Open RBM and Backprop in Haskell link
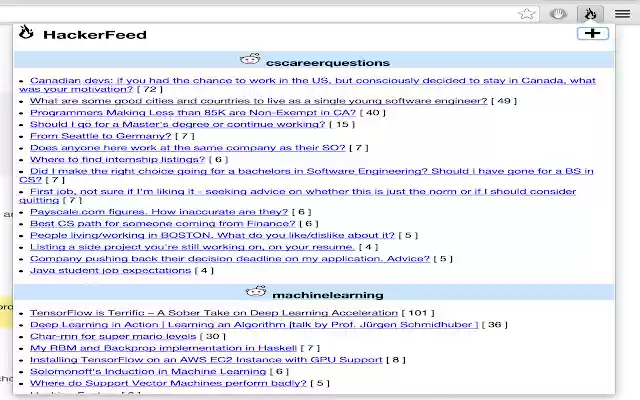The width and height of the screenshot is (640, 400). 163,348
